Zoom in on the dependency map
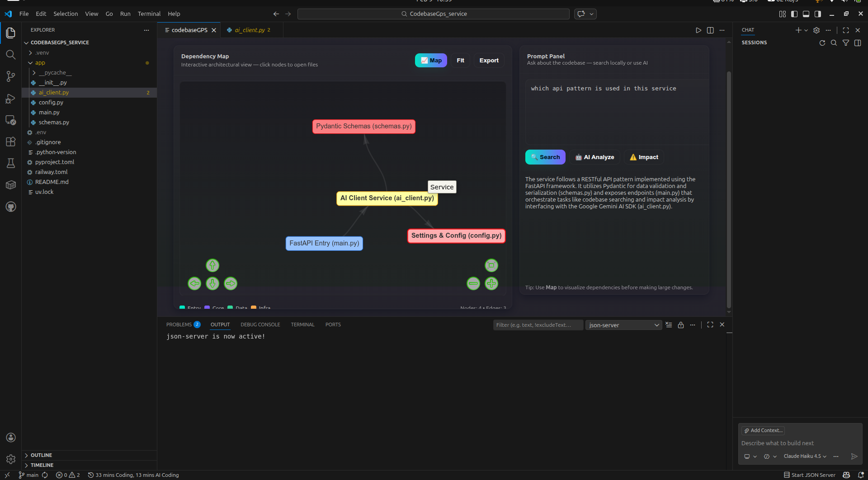This screenshot has height=480, width=868. (491, 283)
